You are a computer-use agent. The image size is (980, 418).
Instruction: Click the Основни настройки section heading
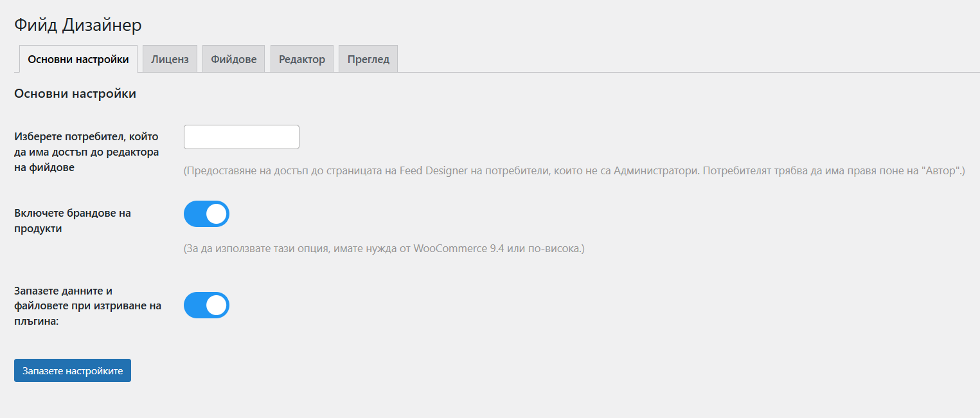pyautogui.click(x=75, y=94)
